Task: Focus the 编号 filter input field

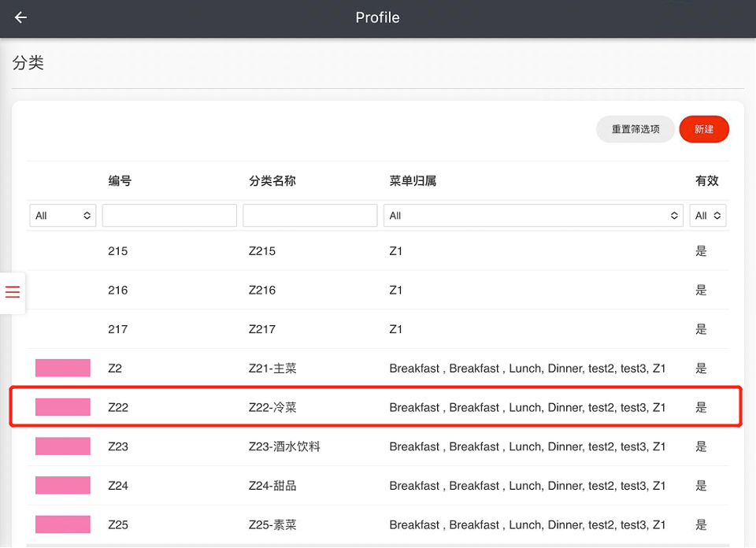Action: coord(169,216)
